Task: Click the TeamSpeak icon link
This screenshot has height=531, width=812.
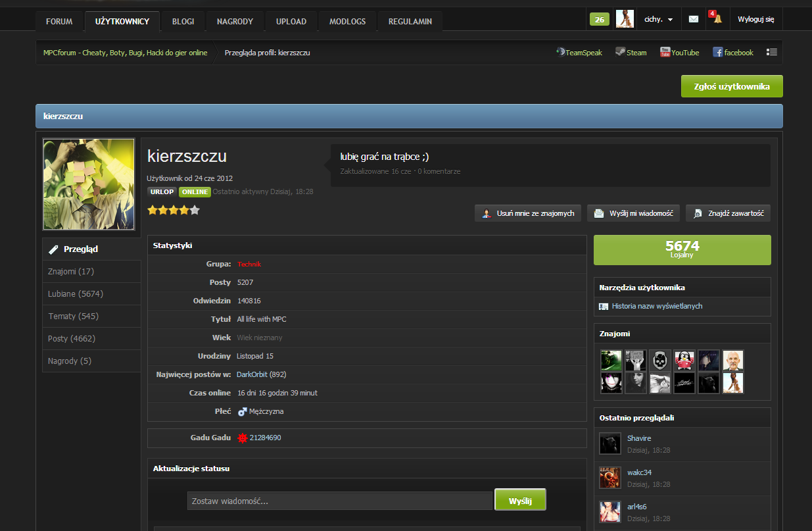Action: click(579, 53)
